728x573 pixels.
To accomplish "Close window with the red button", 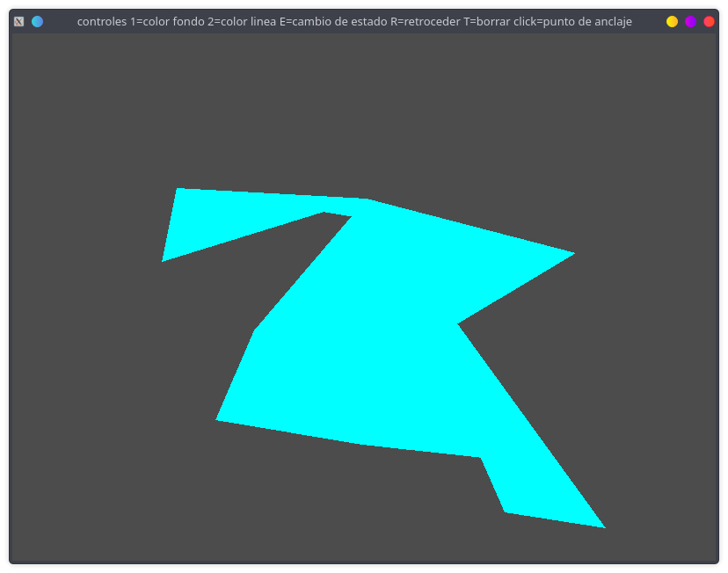I will [709, 21].
